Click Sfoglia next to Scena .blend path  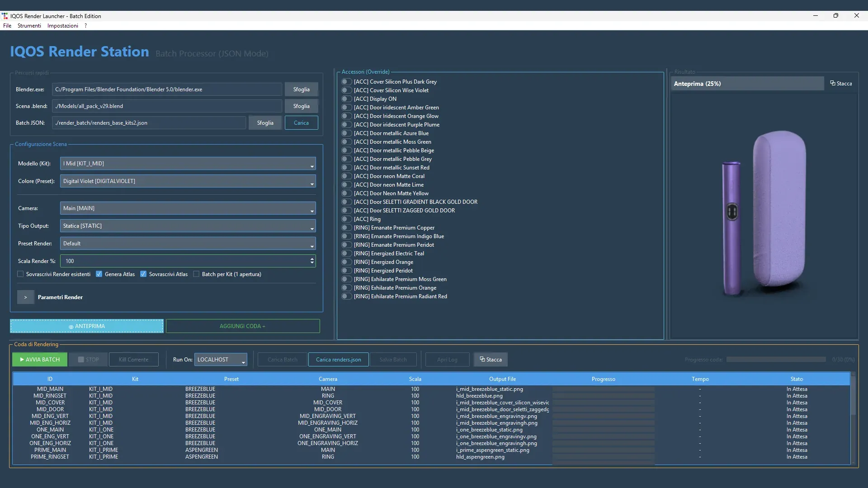point(301,106)
